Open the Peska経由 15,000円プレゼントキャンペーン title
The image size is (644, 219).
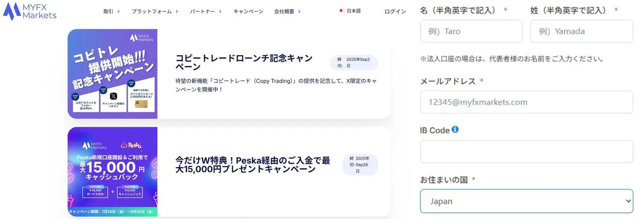[x=253, y=165]
